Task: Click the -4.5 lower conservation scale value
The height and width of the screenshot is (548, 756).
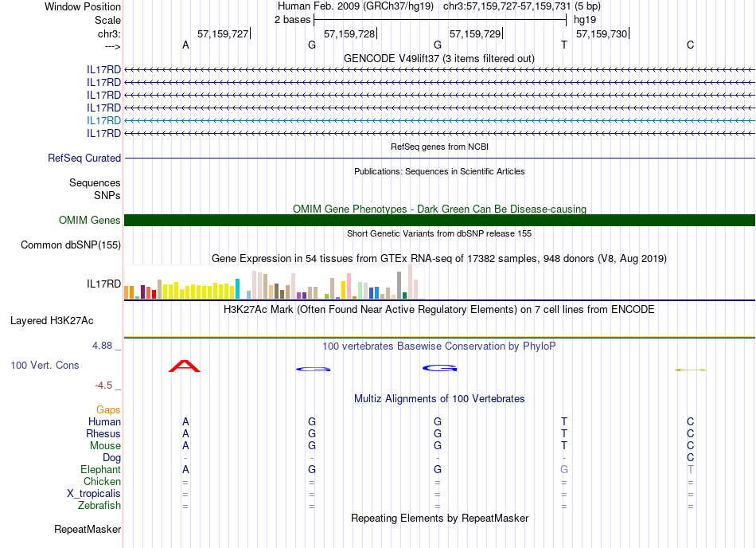Action: click(103, 385)
